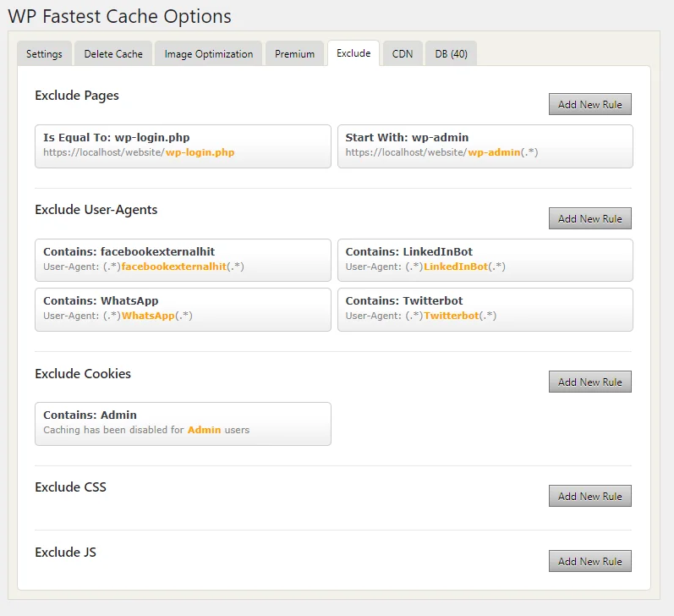This screenshot has height=616, width=674.
Task: Add New Rule for Exclude Pages
Action: coord(589,105)
